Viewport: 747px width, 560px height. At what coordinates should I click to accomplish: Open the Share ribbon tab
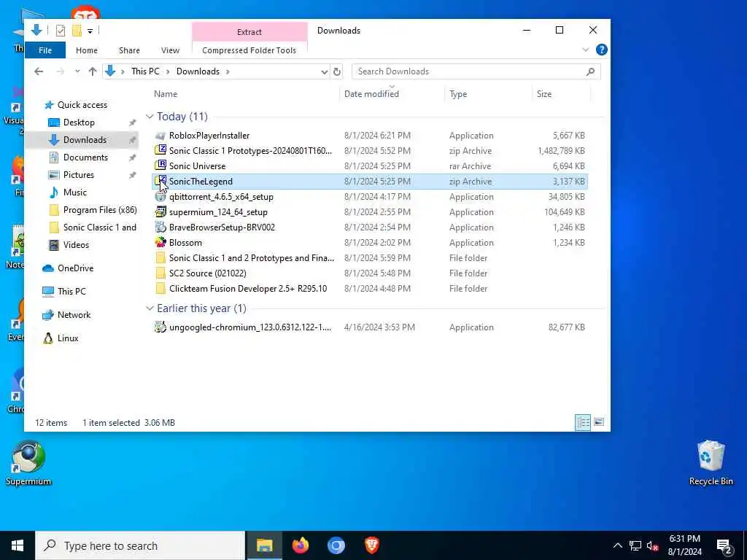click(130, 50)
